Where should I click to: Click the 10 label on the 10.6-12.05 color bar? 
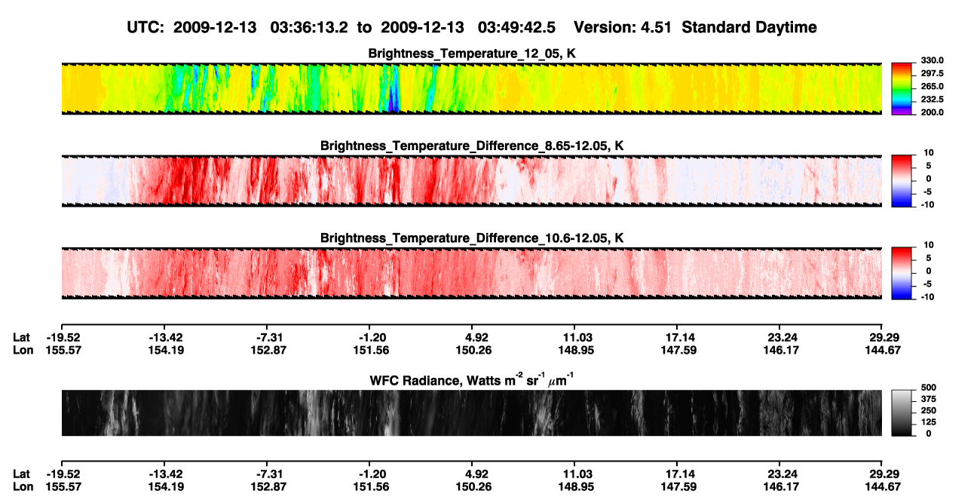click(929, 245)
